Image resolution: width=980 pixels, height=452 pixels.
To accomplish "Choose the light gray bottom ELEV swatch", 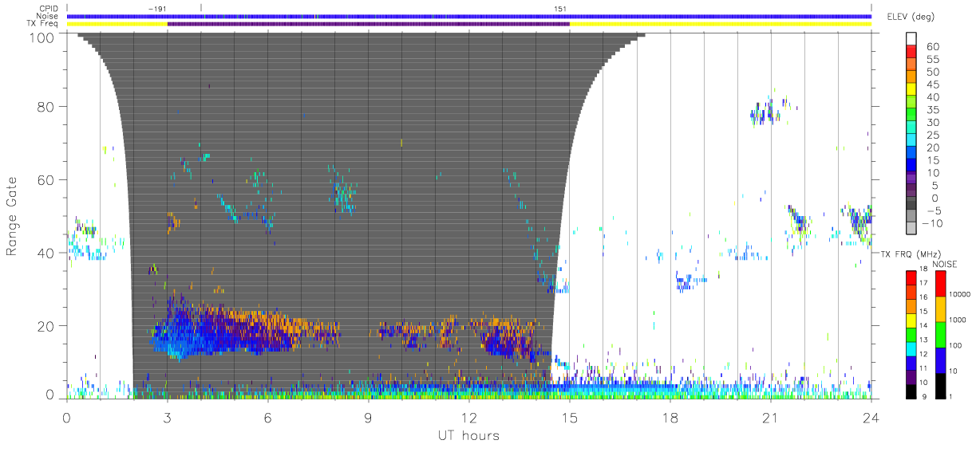I will coord(911,229).
